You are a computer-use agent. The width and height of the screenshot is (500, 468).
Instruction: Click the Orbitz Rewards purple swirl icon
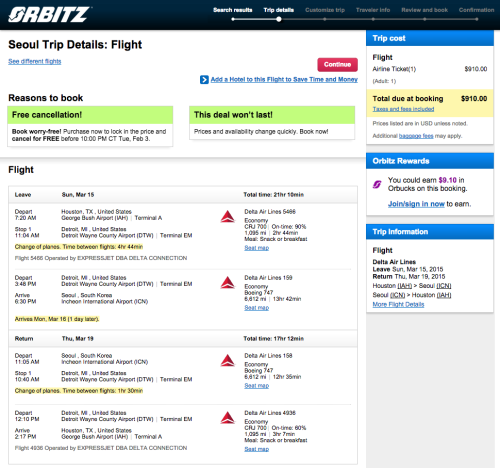377,184
